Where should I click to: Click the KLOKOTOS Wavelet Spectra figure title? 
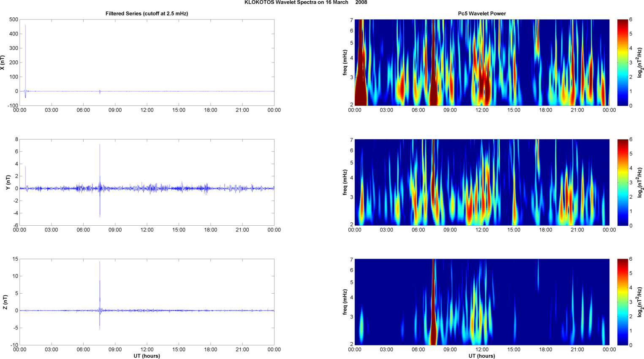pos(306,3)
